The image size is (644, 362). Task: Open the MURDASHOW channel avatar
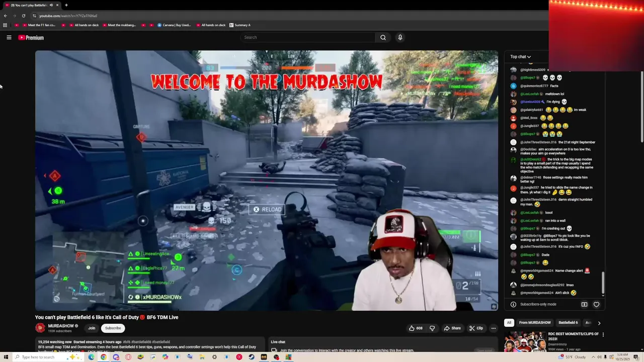[x=40, y=328]
